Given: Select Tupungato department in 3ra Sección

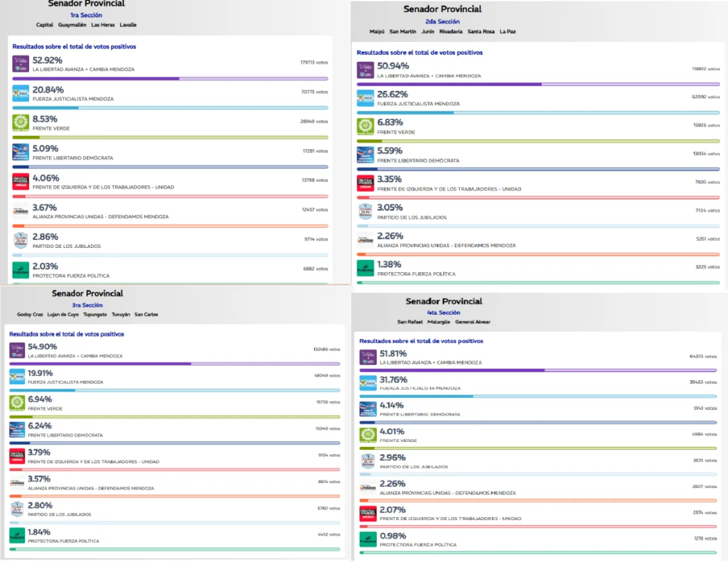Looking at the screenshot, I should pyautogui.click(x=95, y=315).
